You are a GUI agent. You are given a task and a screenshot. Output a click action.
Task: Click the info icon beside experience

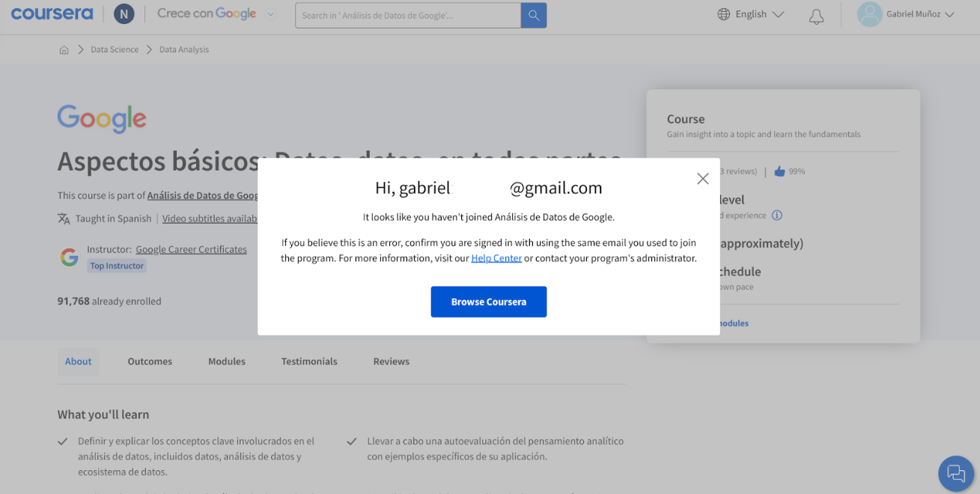(777, 216)
